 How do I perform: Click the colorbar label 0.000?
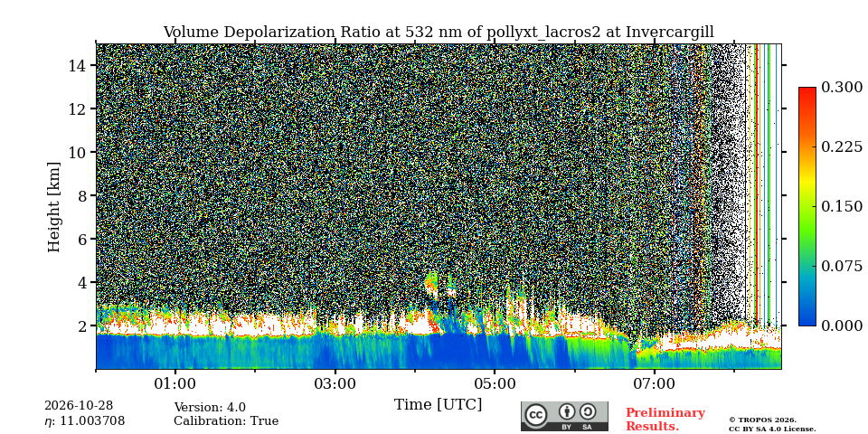842,325
